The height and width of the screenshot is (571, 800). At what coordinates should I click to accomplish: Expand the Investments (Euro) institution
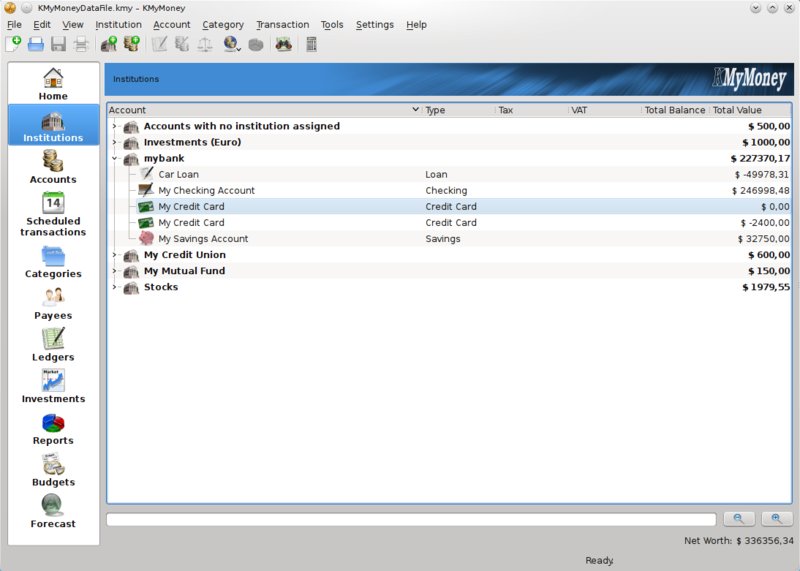point(114,142)
